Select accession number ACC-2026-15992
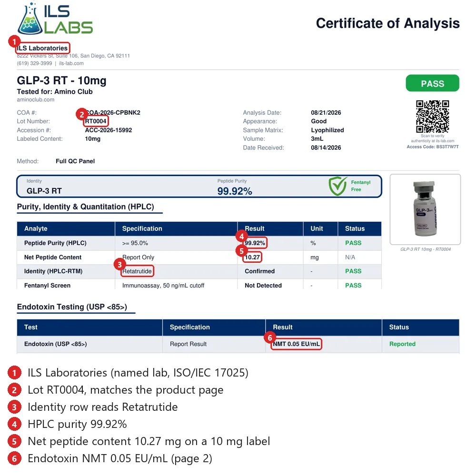Viewport: 476px width, 476px height. point(109,130)
